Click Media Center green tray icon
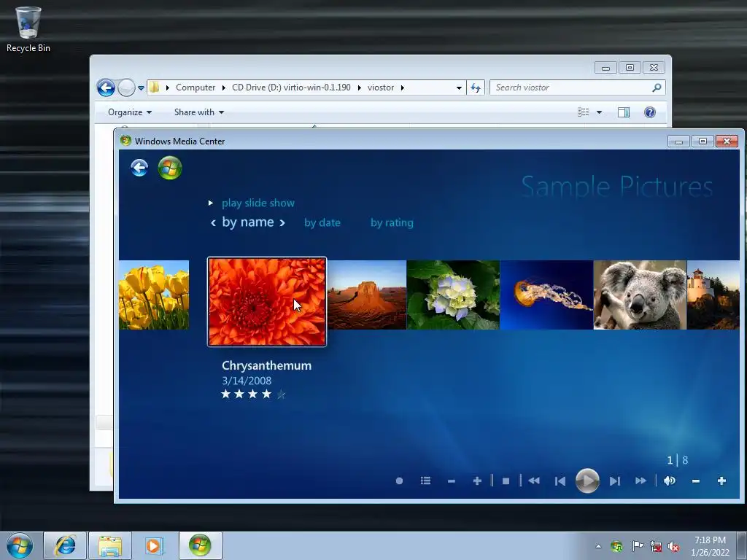The height and width of the screenshot is (560, 747). [617, 546]
